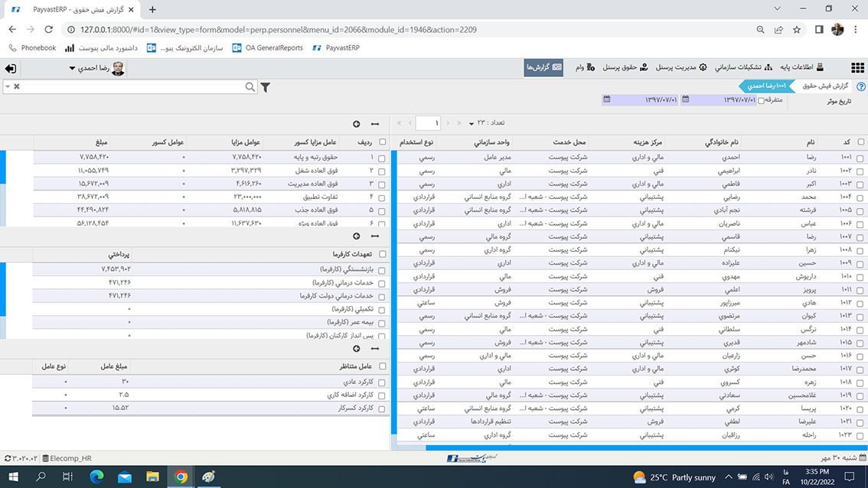Tick the متفرقه checkbox
The image size is (868, 488).
[x=760, y=100]
